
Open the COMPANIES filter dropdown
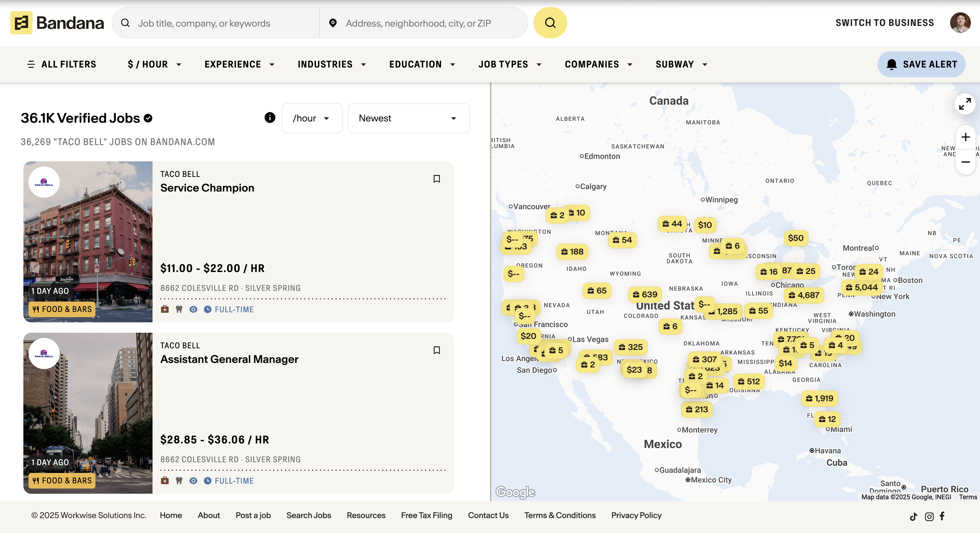(598, 64)
